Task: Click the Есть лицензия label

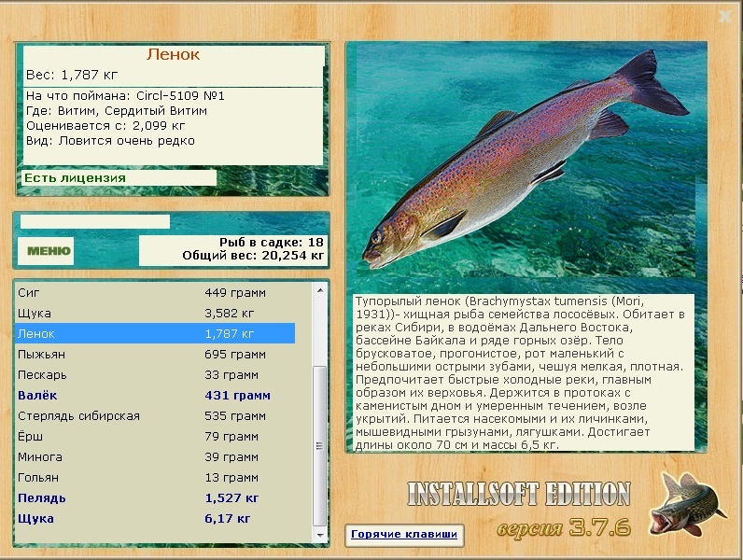Action: tap(75, 178)
